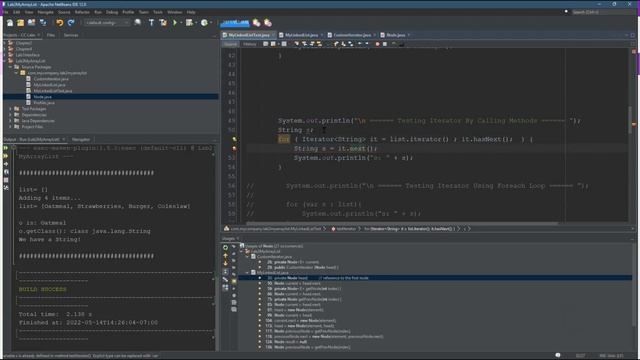Toggle the physical view icon in Usages
Image resolution: width=640 pixels, height=360 pixels.
click(x=225, y=288)
